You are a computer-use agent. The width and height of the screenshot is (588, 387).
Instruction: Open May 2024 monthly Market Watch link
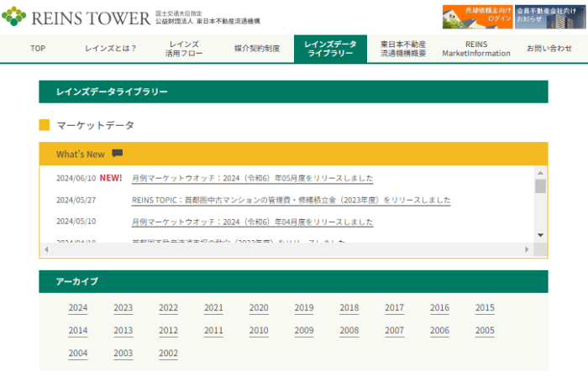[x=252, y=178]
